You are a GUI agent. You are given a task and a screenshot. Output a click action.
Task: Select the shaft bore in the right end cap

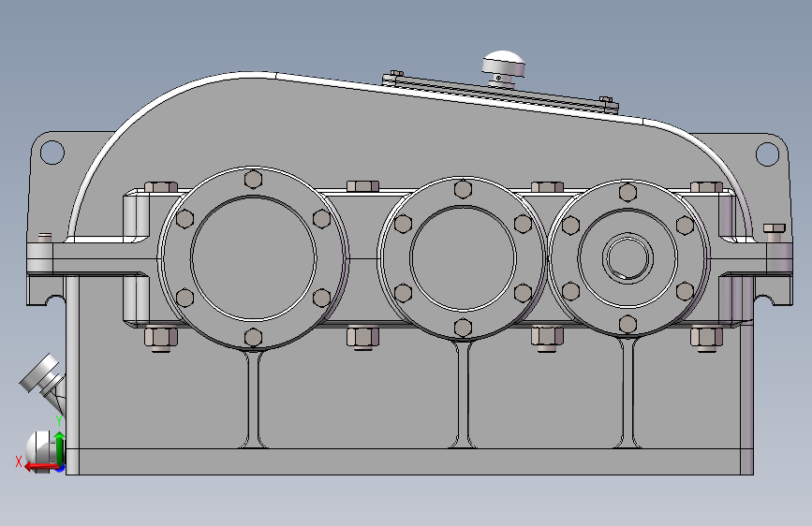pyautogui.click(x=627, y=257)
